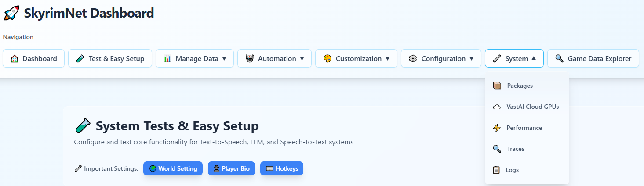Open the World Setting button
The height and width of the screenshot is (186, 644).
coord(173,169)
